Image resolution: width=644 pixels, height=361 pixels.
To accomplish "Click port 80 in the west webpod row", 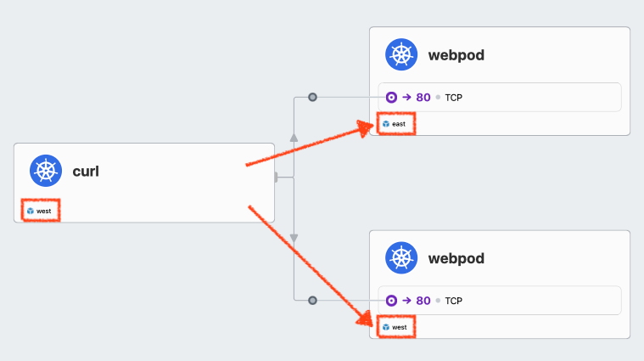I will point(423,301).
